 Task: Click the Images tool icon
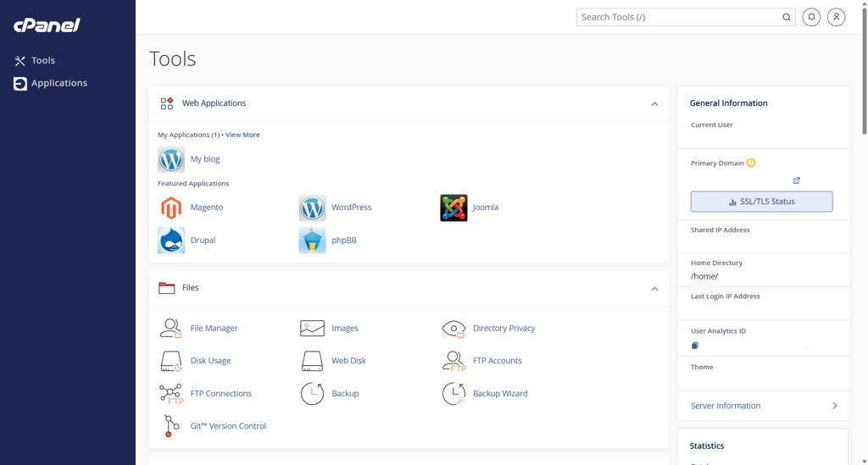coord(312,329)
